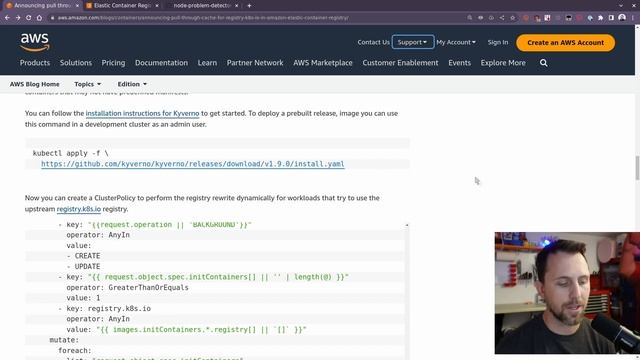Viewport: 640px width, 360px height.
Task: Open the extensions puzzle-piece menu
Action: [x=600, y=18]
